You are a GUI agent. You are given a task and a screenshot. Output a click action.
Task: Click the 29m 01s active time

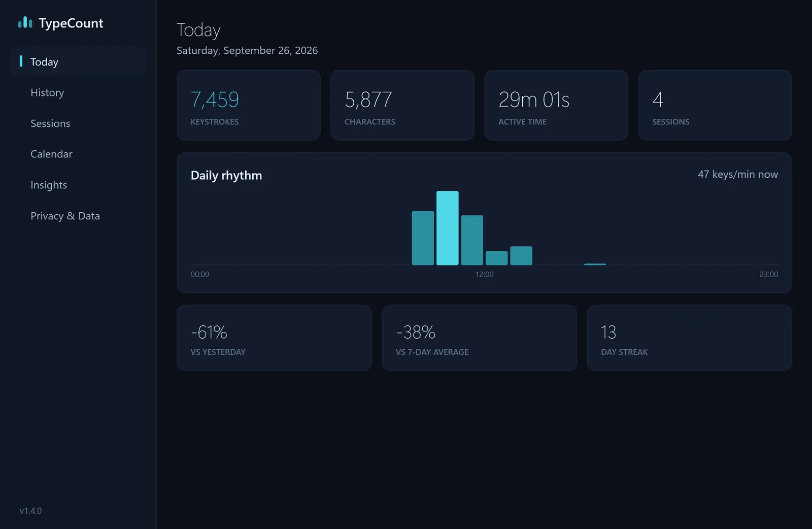click(534, 100)
